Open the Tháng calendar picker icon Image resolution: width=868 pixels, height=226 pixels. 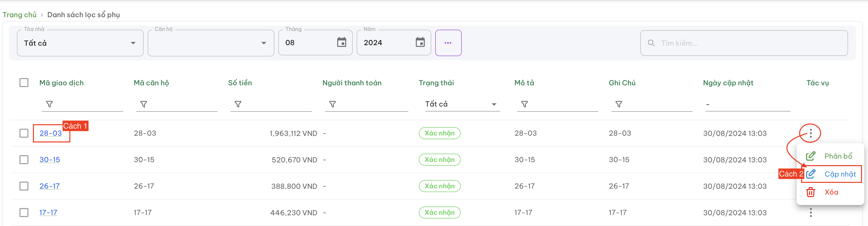(x=341, y=42)
